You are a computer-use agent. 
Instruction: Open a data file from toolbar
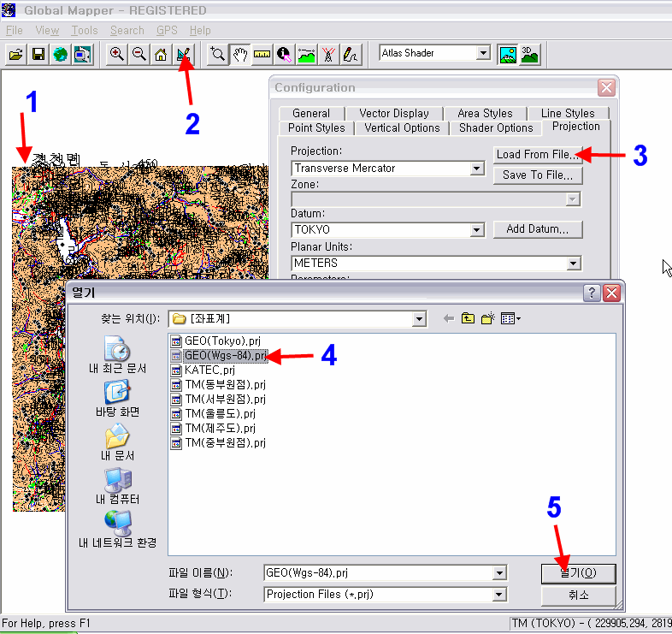pos(16,55)
